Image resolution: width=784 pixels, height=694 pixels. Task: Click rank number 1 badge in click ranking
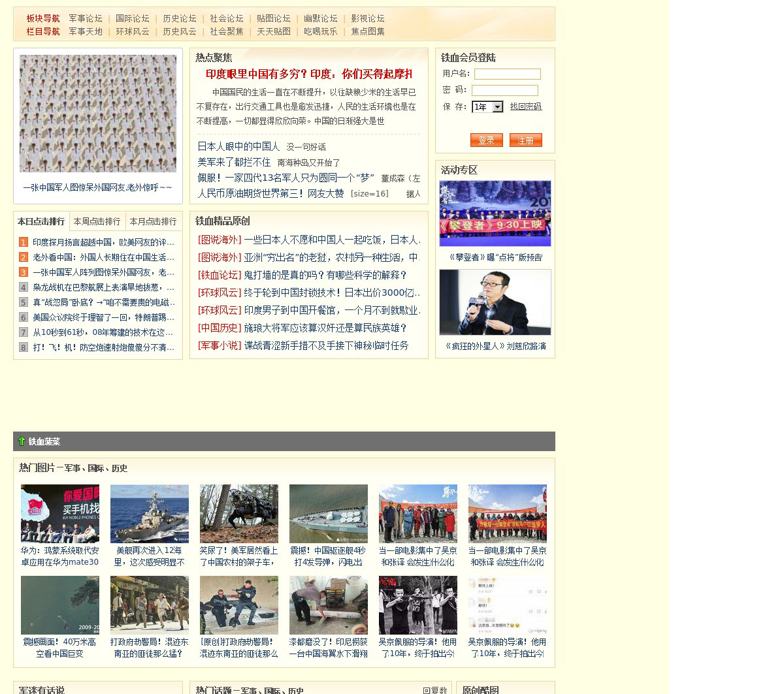tap(24, 242)
